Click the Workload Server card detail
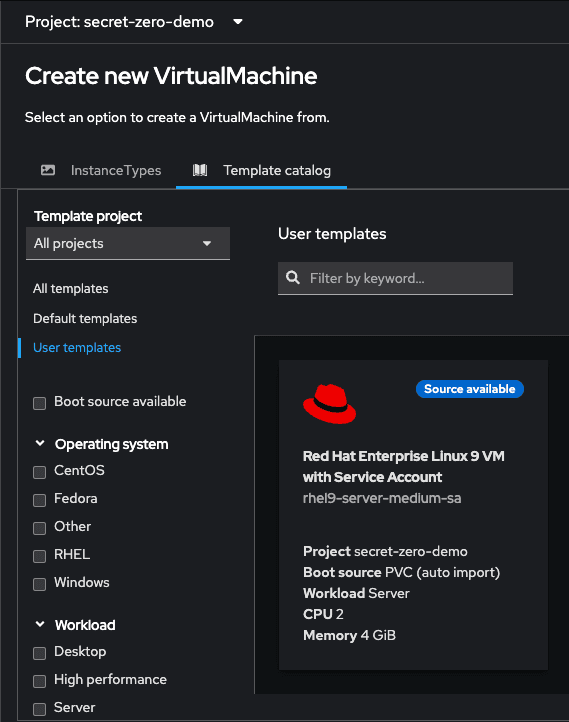The image size is (569, 722). coord(356,593)
